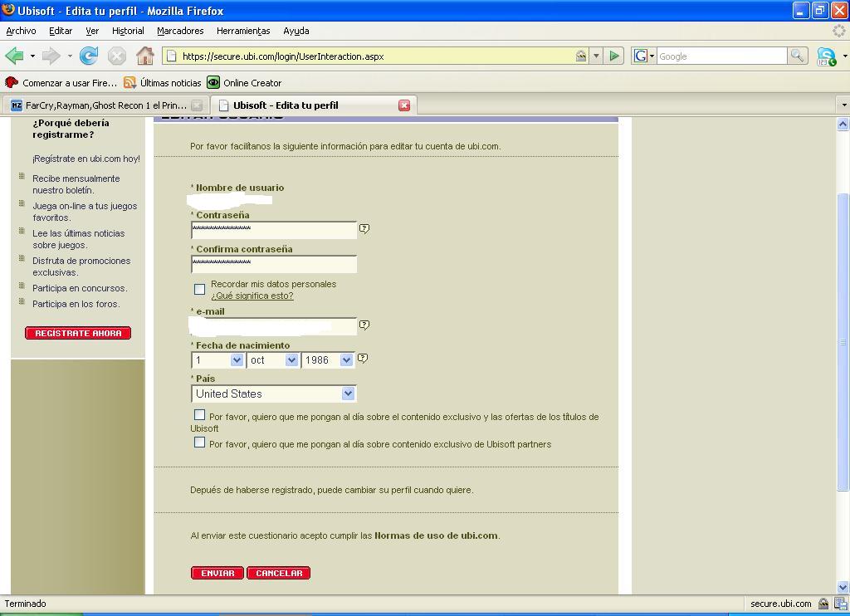850x616 pixels.
Task: Switch to the FarCry,Rayman,Ghost Recon tab
Action: [105, 105]
